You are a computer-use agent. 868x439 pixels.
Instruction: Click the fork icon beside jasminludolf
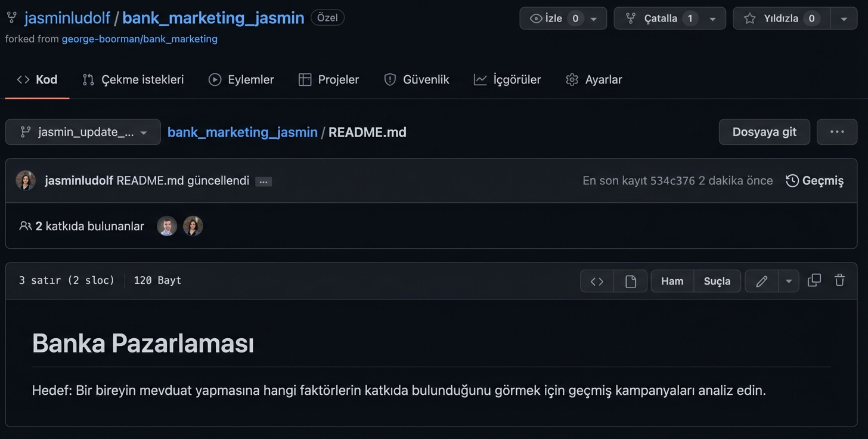(11, 17)
